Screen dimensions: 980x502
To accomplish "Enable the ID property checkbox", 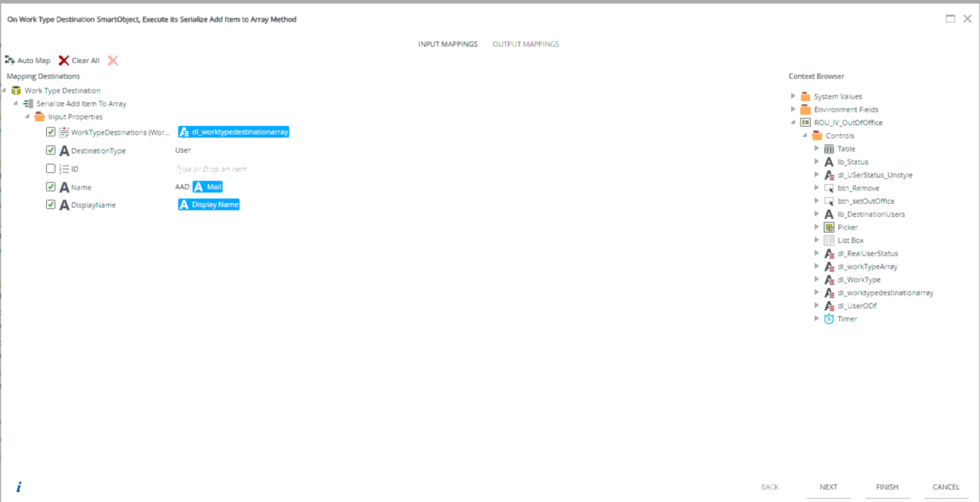I will click(x=50, y=169).
